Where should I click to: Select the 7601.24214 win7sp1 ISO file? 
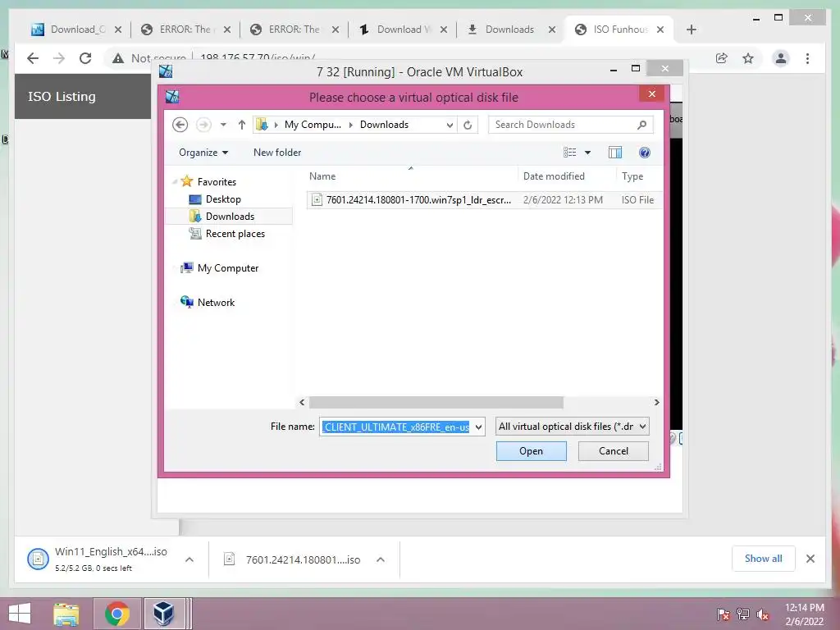pos(484,200)
